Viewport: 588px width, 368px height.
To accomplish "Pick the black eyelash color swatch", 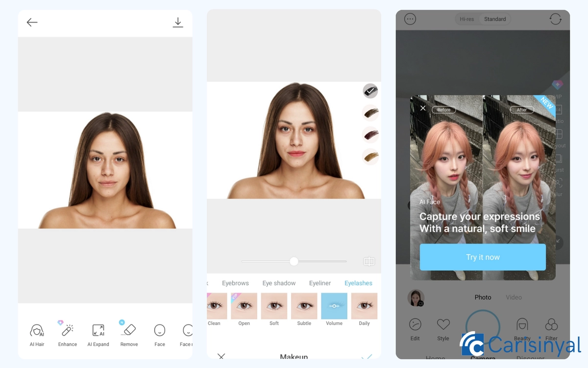I will [x=370, y=91].
